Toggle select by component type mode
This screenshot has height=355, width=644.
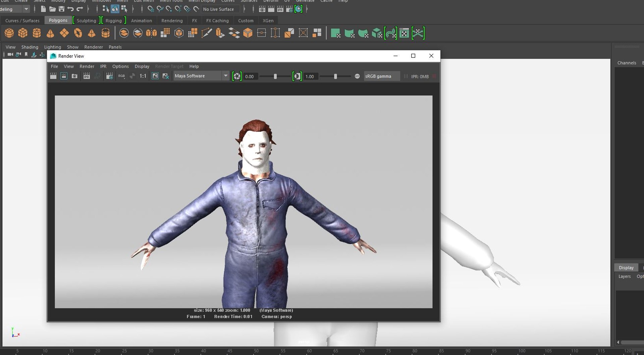click(x=124, y=9)
